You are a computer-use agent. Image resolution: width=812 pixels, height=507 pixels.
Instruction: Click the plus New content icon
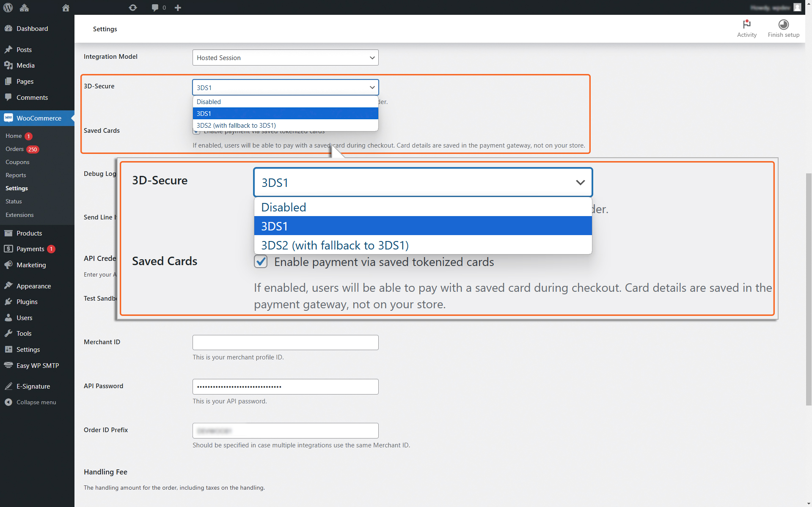point(178,8)
